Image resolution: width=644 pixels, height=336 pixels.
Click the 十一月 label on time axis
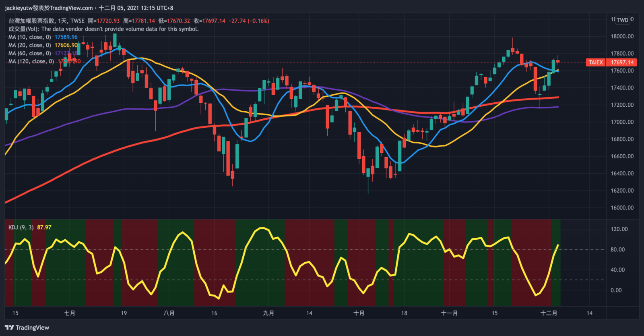pyautogui.click(x=449, y=313)
